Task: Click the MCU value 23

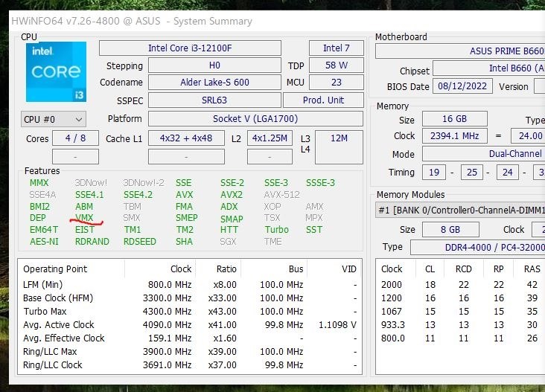Action: coord(336,83)
